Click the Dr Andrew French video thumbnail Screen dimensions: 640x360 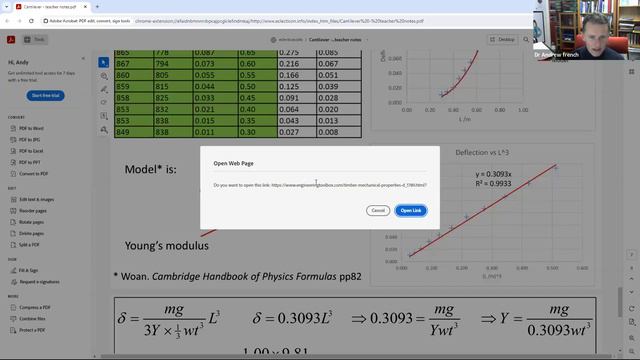coord(587,30)
